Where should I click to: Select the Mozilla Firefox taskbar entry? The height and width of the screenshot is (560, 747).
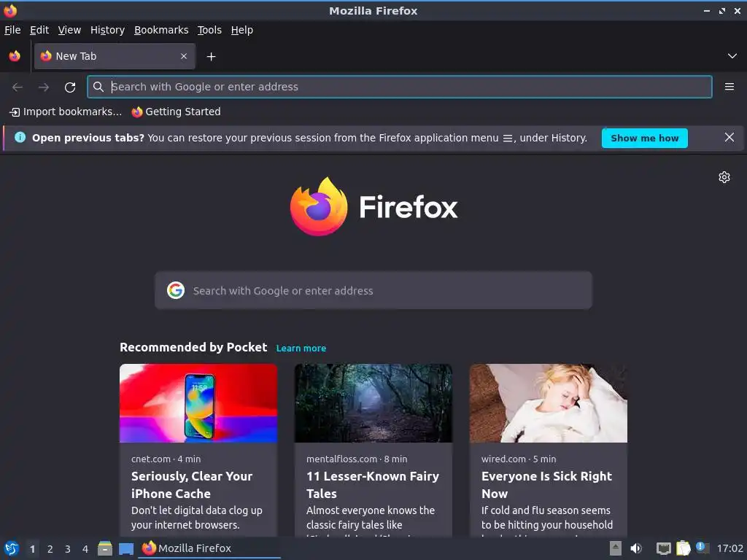[x=209, y=548]
